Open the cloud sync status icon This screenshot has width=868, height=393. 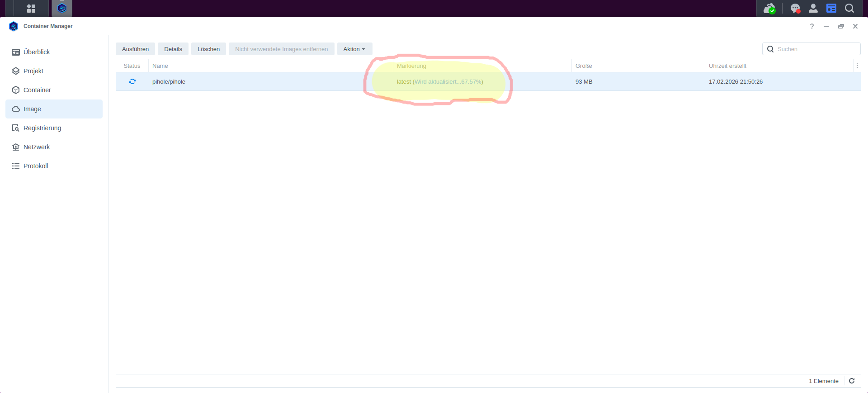(x=769, y=9)
